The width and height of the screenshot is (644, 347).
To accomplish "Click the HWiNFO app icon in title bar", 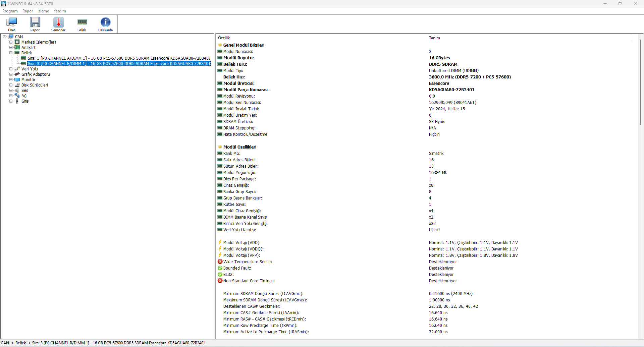I will tap(3, 4).
